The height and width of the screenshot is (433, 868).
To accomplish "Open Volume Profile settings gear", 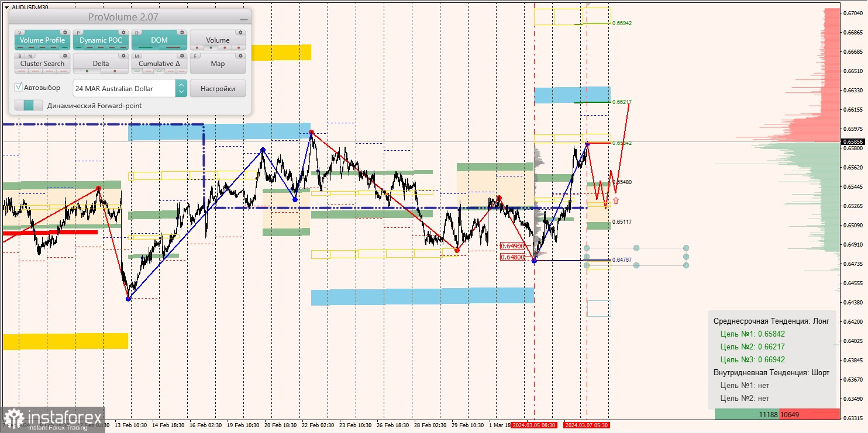I will (x=65, y=33).
